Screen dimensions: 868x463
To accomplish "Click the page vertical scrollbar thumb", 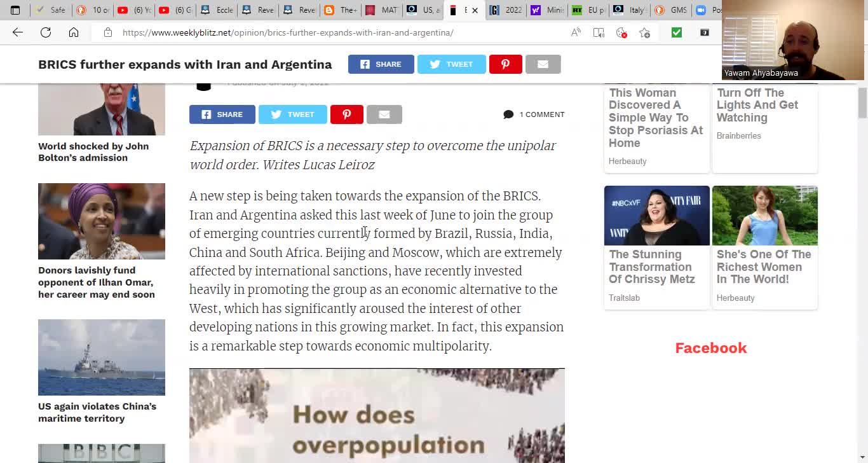I will (862, 103).
